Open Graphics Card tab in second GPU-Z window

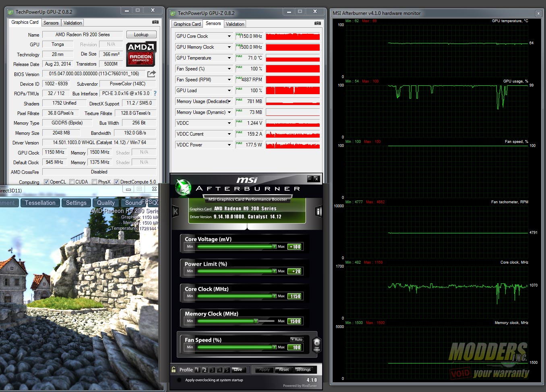[187, 24]
